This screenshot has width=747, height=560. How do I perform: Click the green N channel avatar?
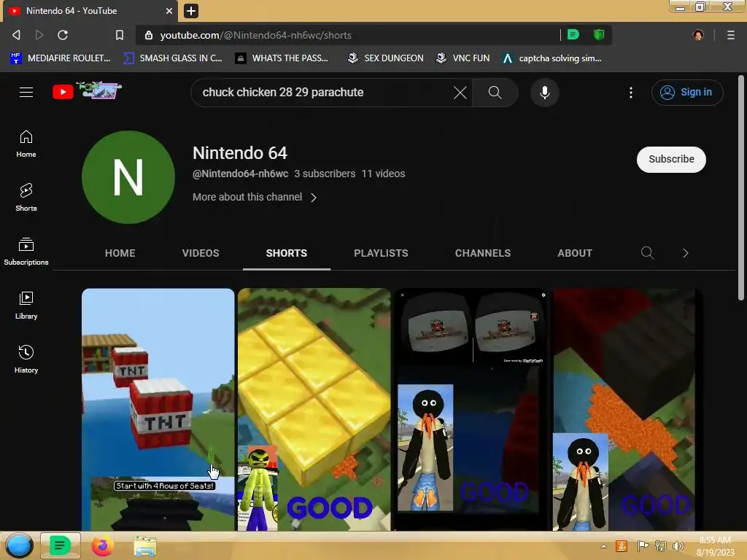pos(128,177)
